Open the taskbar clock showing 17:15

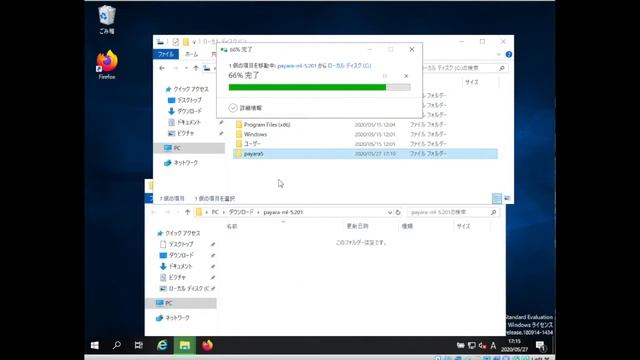coord(514,345)
